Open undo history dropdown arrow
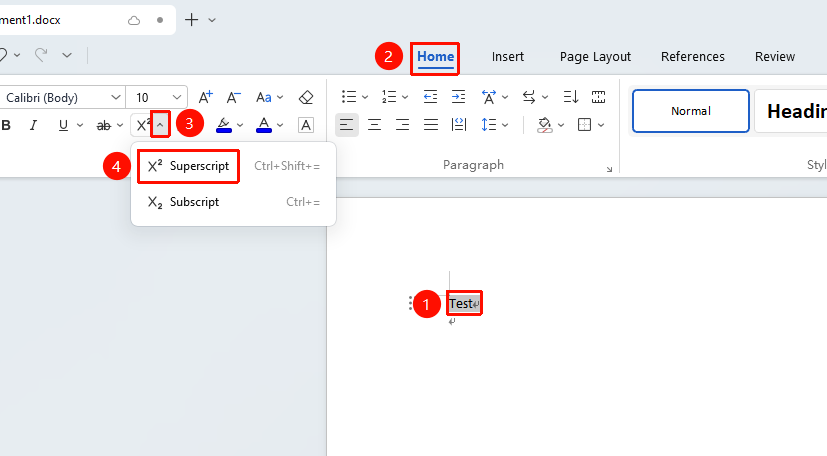827x456 pixels. pos(17,54)
